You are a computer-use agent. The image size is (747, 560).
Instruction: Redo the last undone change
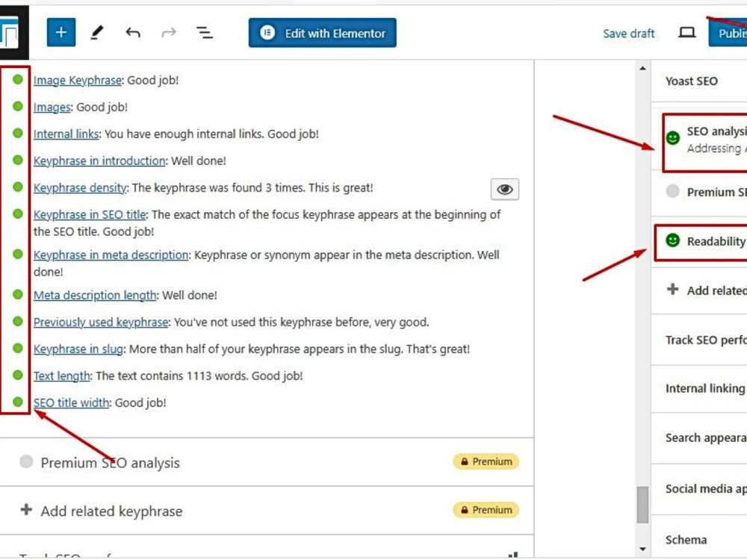(169, 32)
